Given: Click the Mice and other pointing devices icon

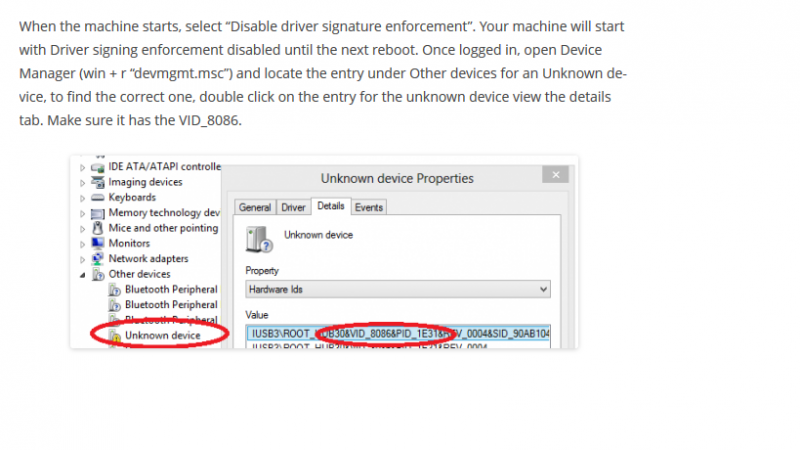Looking at the screenshot, I should tap(98, 228).
